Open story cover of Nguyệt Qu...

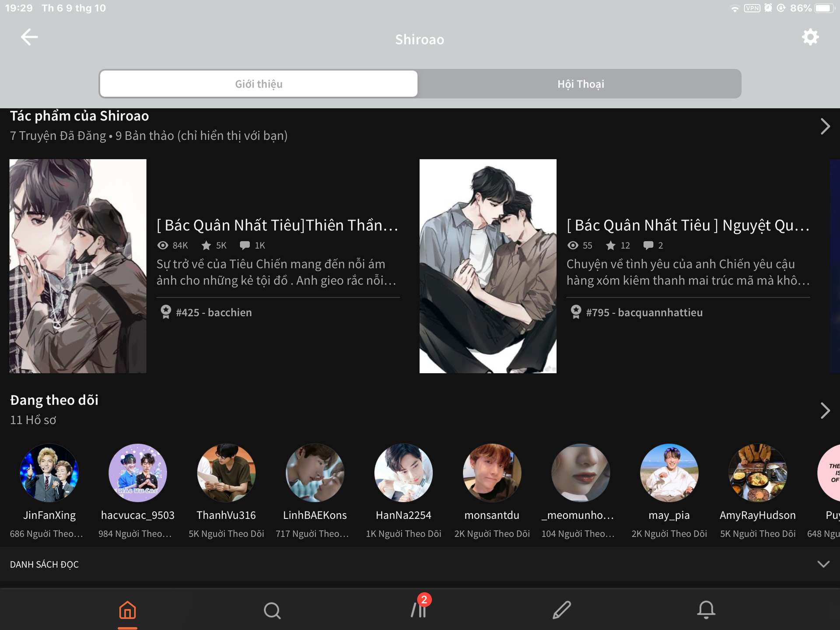488,266
